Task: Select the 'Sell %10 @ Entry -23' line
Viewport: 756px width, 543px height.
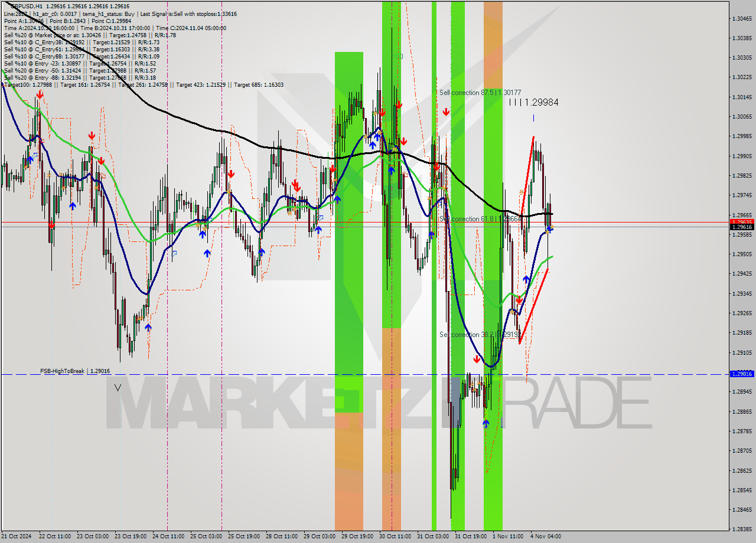Action: (80, 63)
